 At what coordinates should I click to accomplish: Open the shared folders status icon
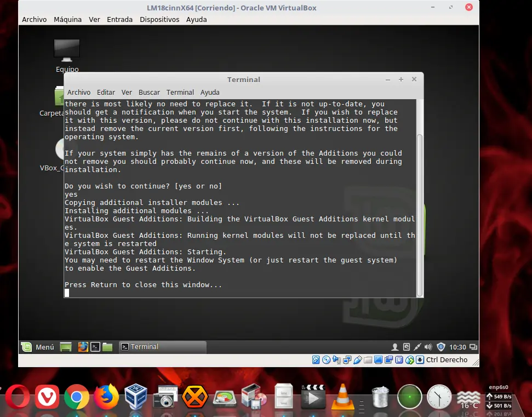(367, 359)
